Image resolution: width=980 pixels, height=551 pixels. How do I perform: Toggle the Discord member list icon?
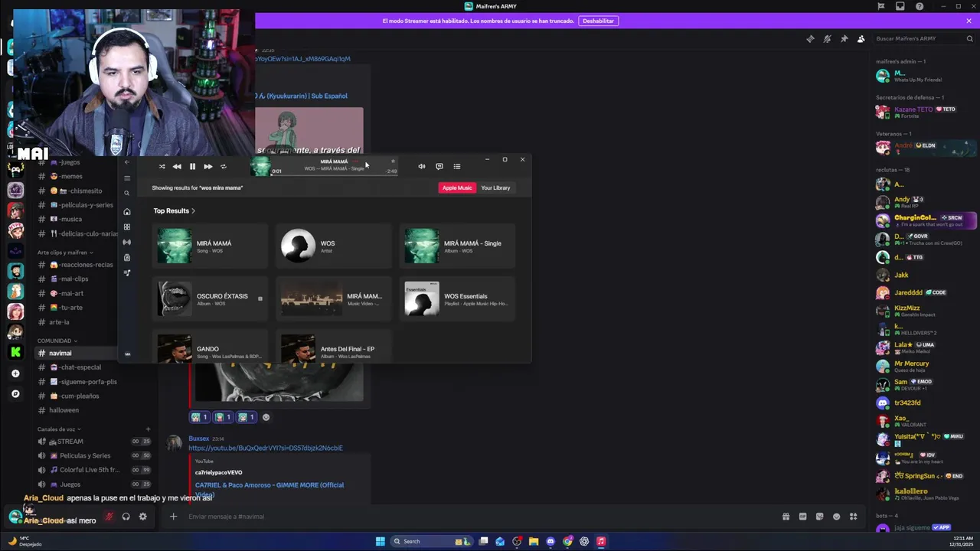(861, 39)
